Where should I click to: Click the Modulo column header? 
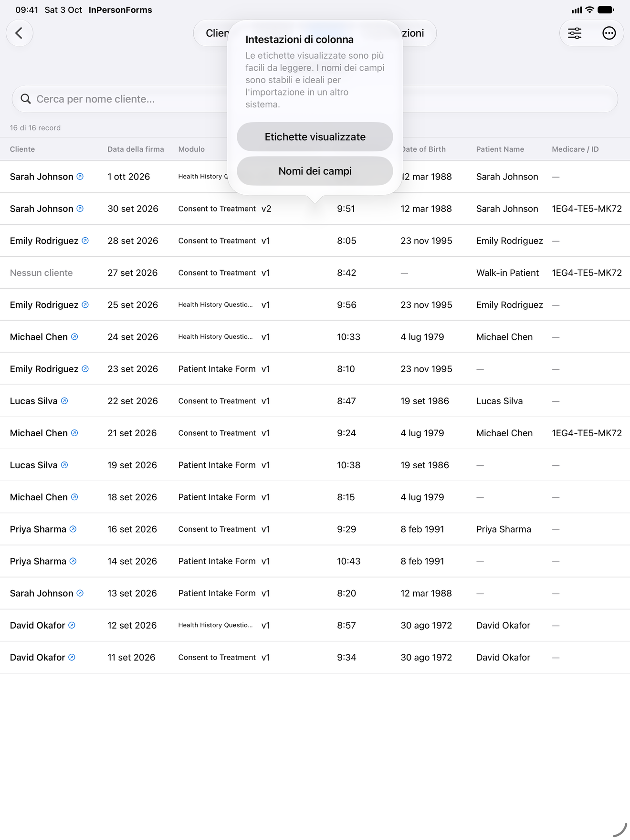click(191, 149)
